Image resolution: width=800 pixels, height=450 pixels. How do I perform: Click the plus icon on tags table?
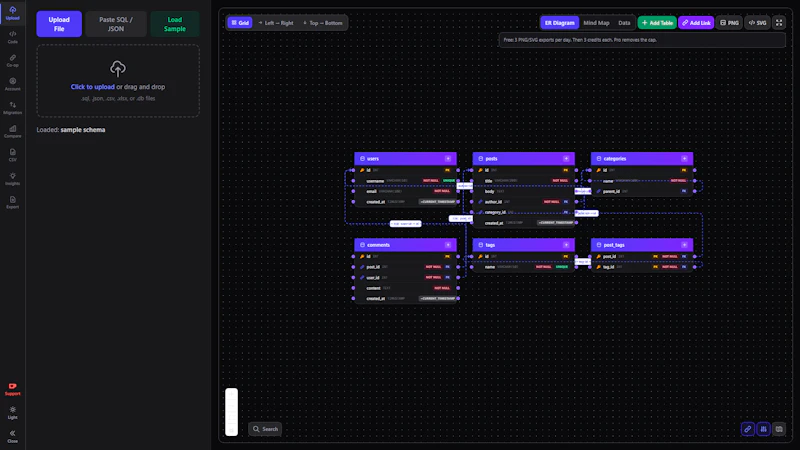pyautogui.click(x=566, y=245)
